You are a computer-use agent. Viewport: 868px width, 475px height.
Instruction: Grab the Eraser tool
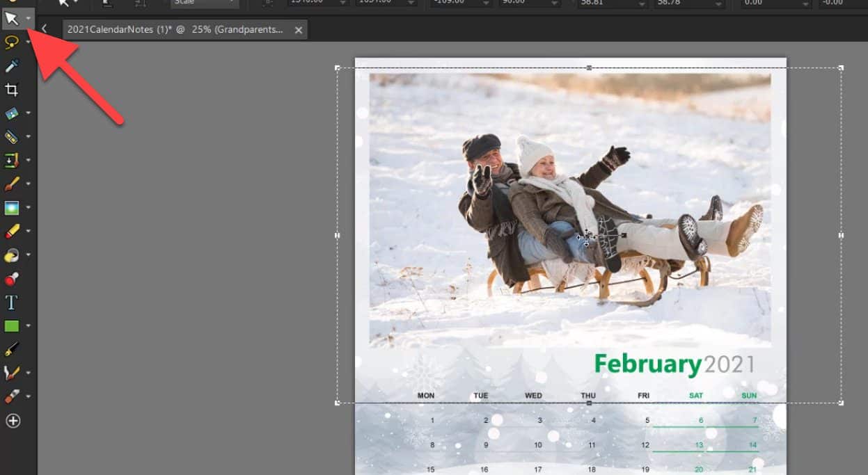(13, 396)
